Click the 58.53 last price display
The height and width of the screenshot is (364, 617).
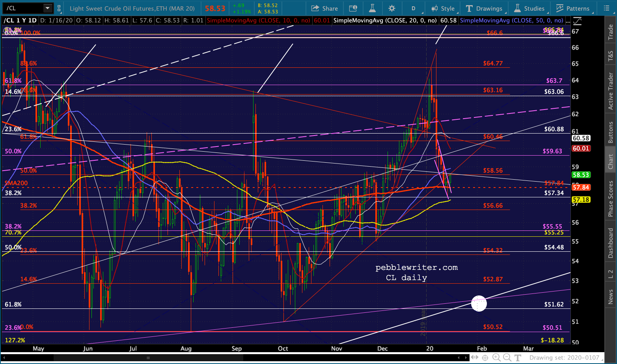pyautogui.click(x=215, y=8)
